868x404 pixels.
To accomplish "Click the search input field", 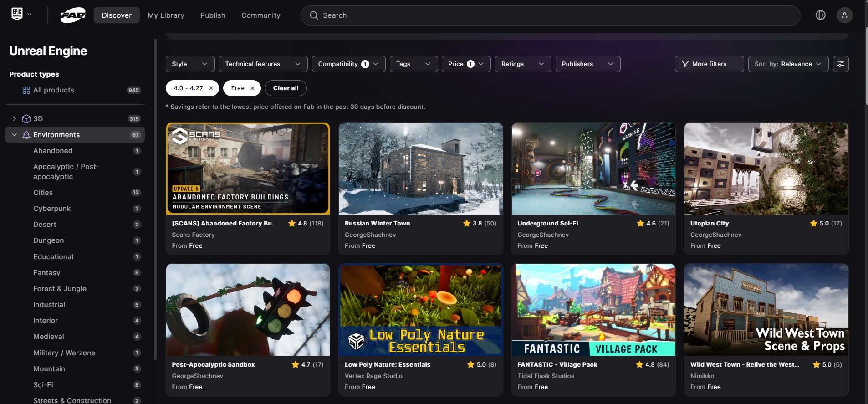I will (550, 15).
